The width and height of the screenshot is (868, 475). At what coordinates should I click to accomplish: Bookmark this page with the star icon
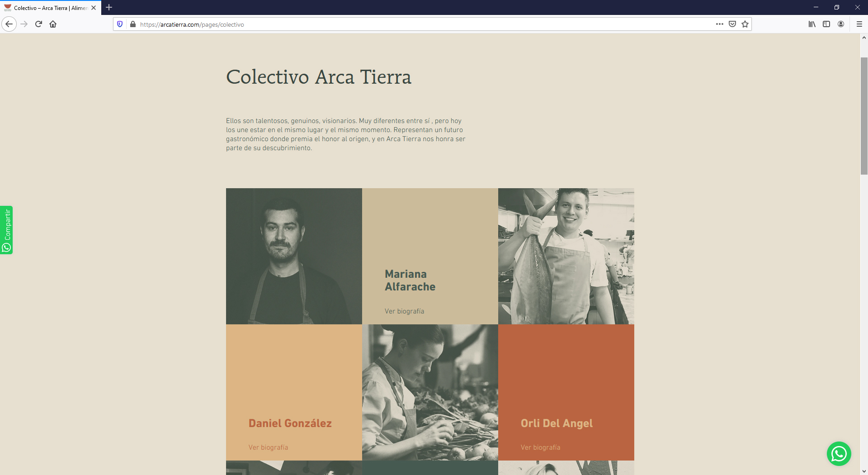745,24
